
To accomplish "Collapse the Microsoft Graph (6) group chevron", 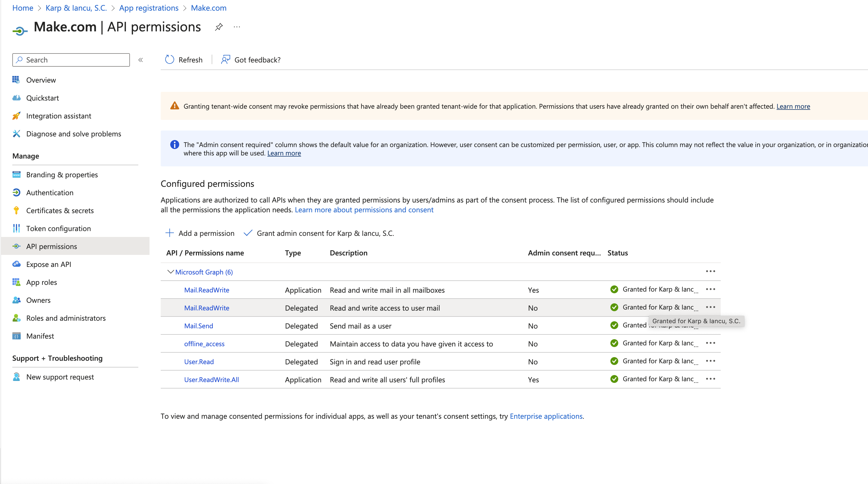I will point(170,272).
